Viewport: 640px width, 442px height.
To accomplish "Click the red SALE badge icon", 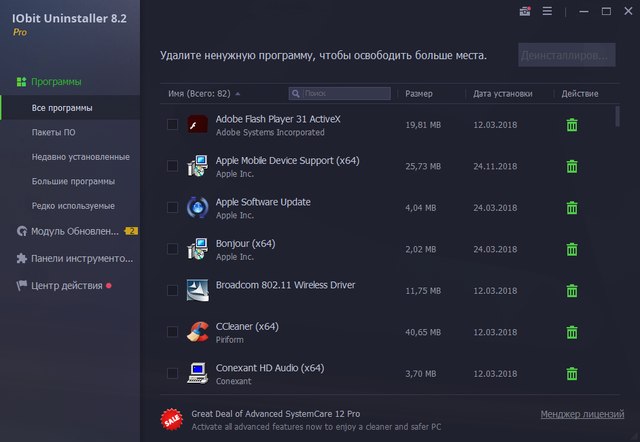I will click(170, 417).
